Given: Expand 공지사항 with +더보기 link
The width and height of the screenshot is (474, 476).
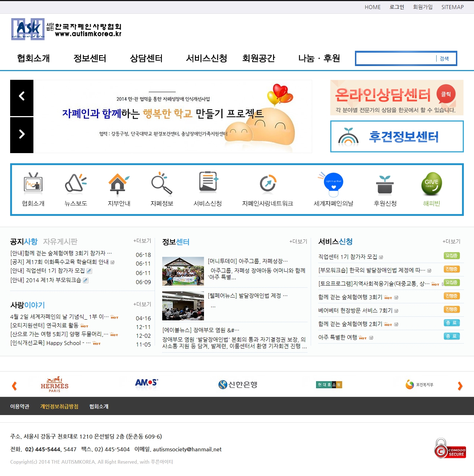Looking at the screenshot, I should 142,241.
